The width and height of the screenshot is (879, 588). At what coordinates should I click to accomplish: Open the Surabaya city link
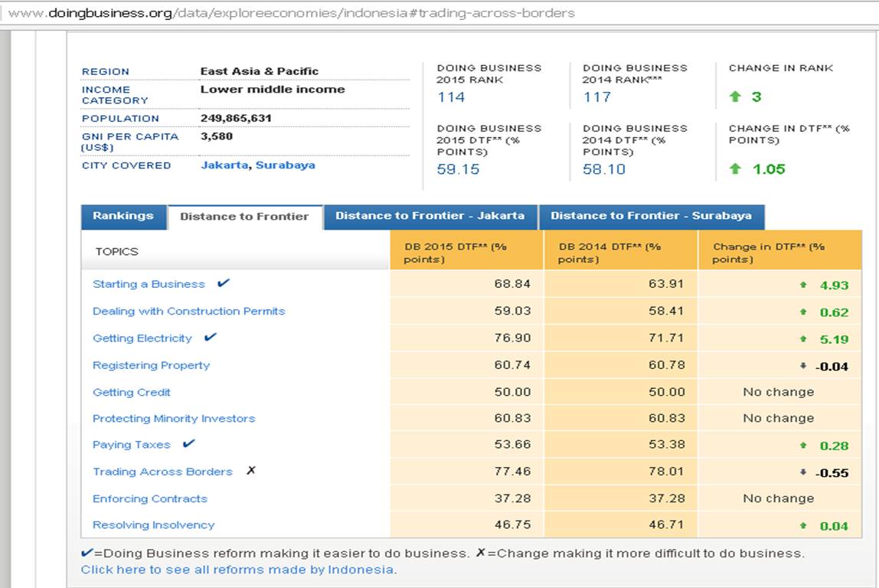(x=286, y=165)
